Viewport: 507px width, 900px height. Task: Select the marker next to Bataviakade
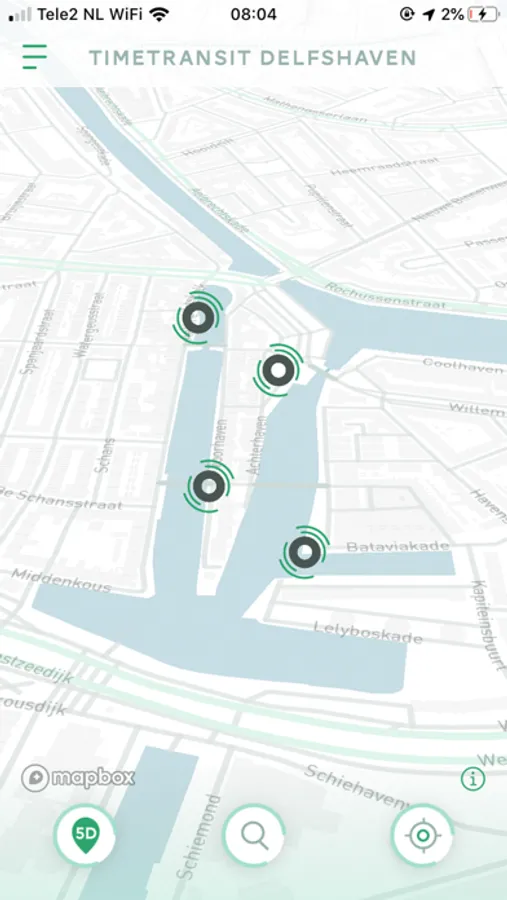(x=304, y=552)
